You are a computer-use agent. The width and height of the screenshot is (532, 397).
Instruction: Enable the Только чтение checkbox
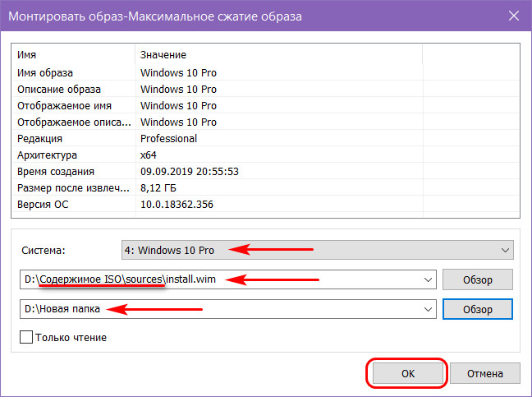[26, 338]
